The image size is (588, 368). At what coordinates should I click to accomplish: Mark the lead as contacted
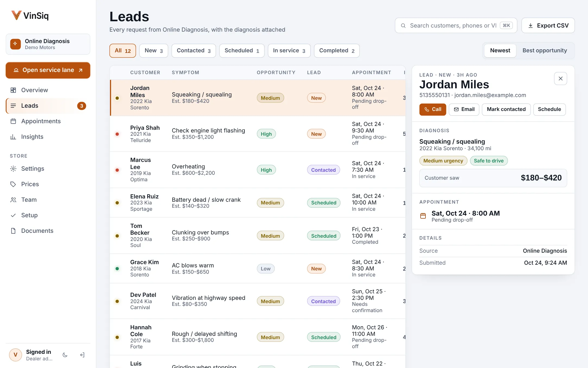pyautogui.click(x=506, y=109)
